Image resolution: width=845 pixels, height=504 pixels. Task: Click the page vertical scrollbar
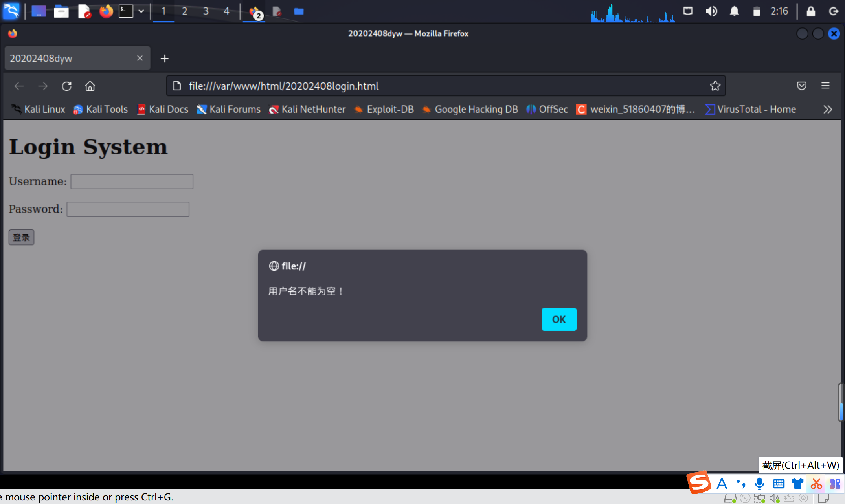coord(841,402)
